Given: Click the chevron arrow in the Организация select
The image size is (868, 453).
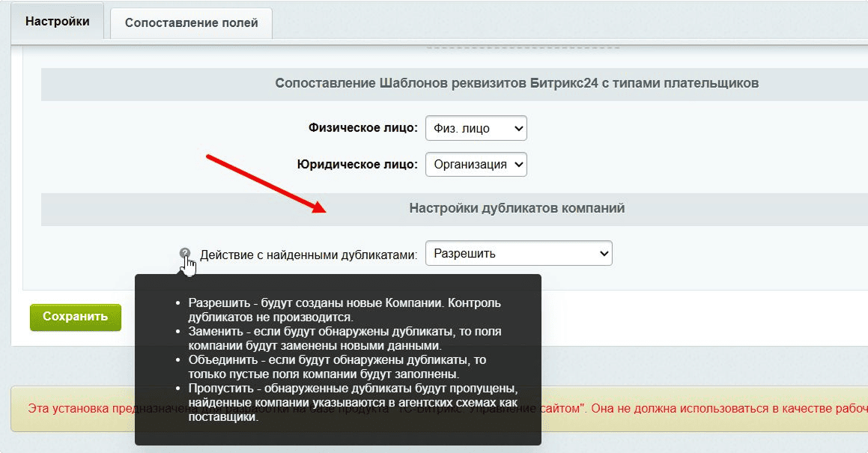Looking at the screenshot, I should coord(519,165).
